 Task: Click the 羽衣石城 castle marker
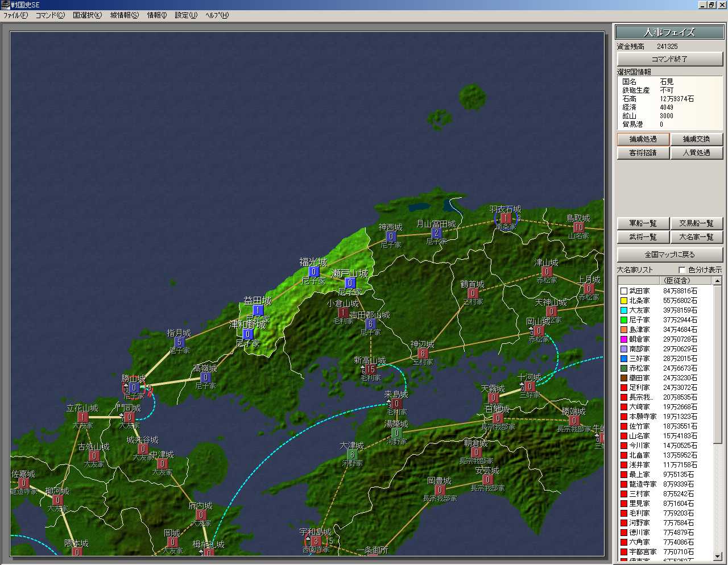click(506, 218)
